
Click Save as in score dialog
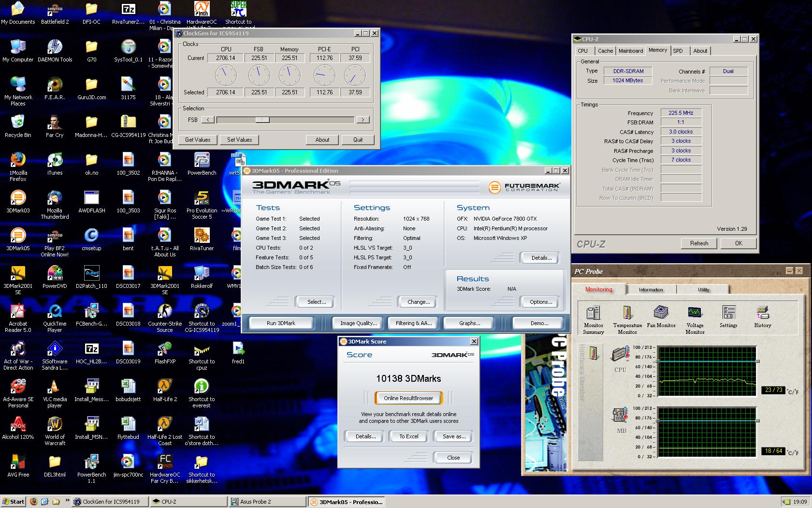point(454,436)
